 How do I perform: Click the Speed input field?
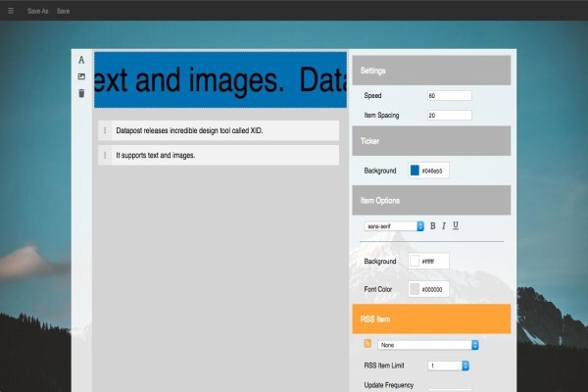(x=449, y=96)
